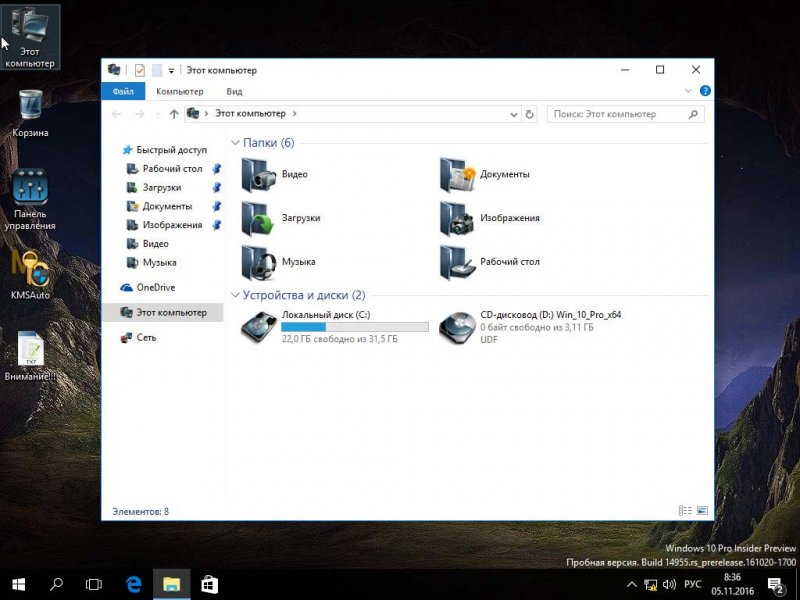The image size is (800, 600).
Task: Open the Рабочий стол folder in Папки group
Action: coord(458,262)
